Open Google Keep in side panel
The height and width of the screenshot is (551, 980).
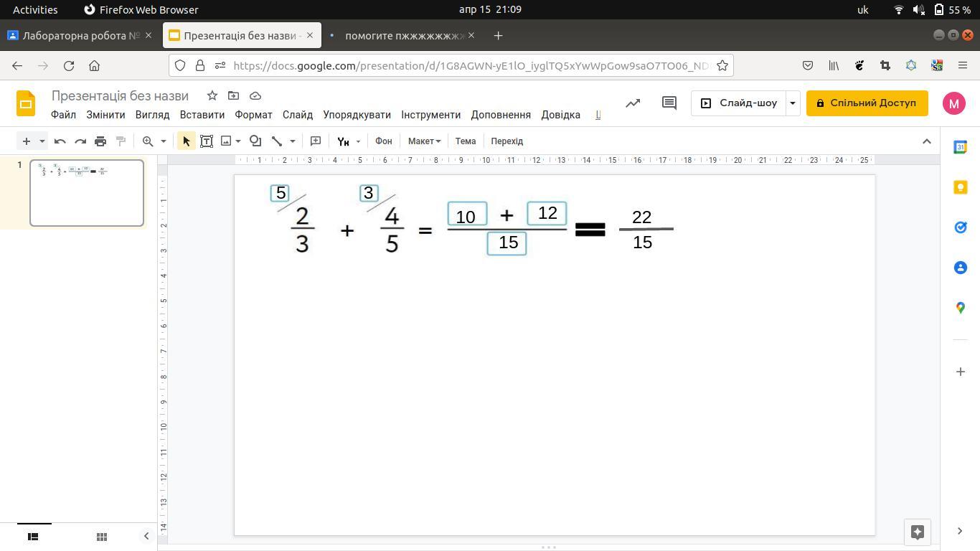tap(961, 187)
